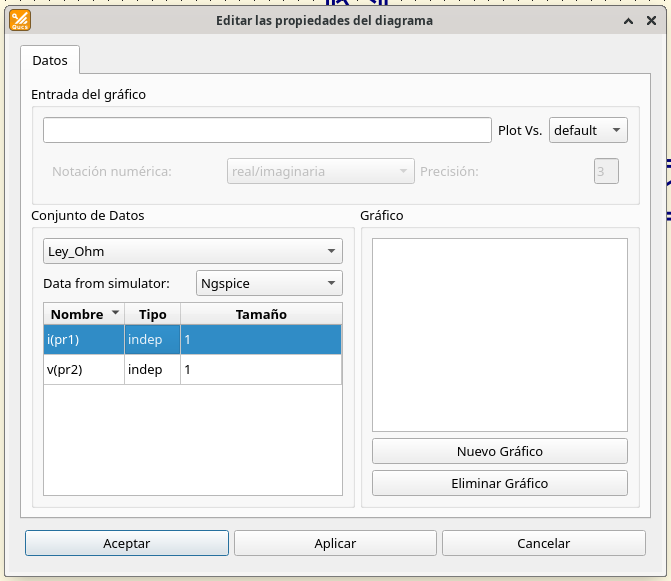Click inside the empty Gráfico list box
This screenshot has height=581, width=671.
499,335
